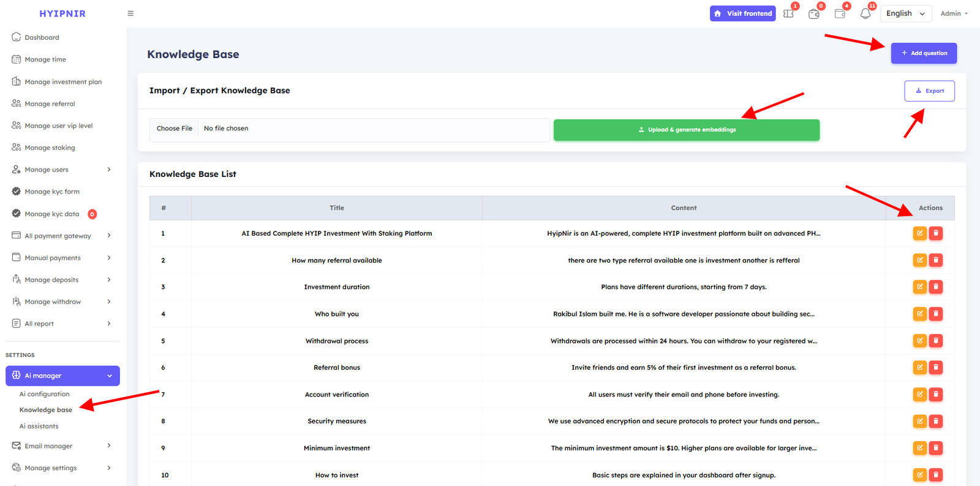This screenshot has height=486, width=980.
Task: Delete row 1 AI Based Complete HYIP entry
Action: pyautogui.click(x=936, y=233)
